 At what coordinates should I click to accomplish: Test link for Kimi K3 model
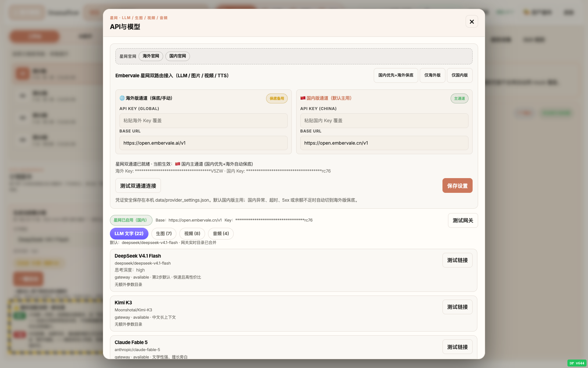(x=458, y=307)
